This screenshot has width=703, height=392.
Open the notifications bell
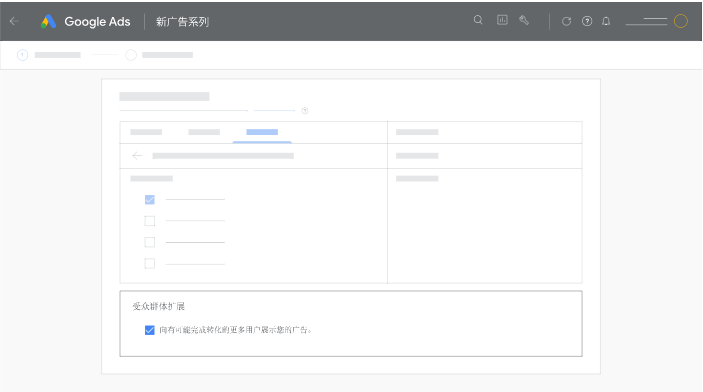click(606, 21)
